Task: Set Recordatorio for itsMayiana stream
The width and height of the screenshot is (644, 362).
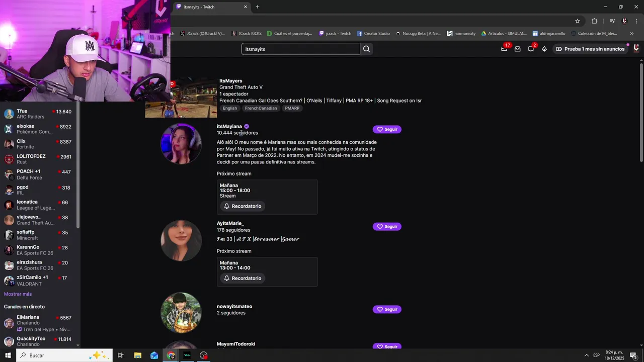Action: tap(243, 206)
